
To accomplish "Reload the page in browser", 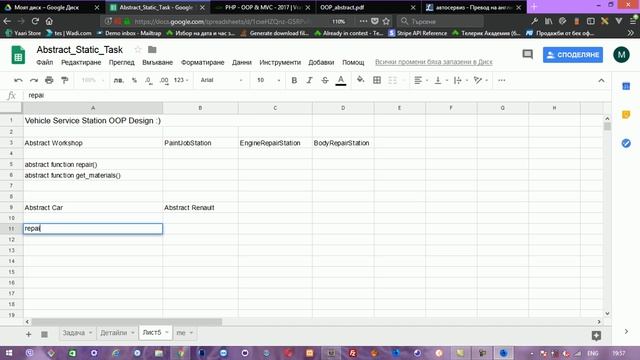I will pos(35,21).
